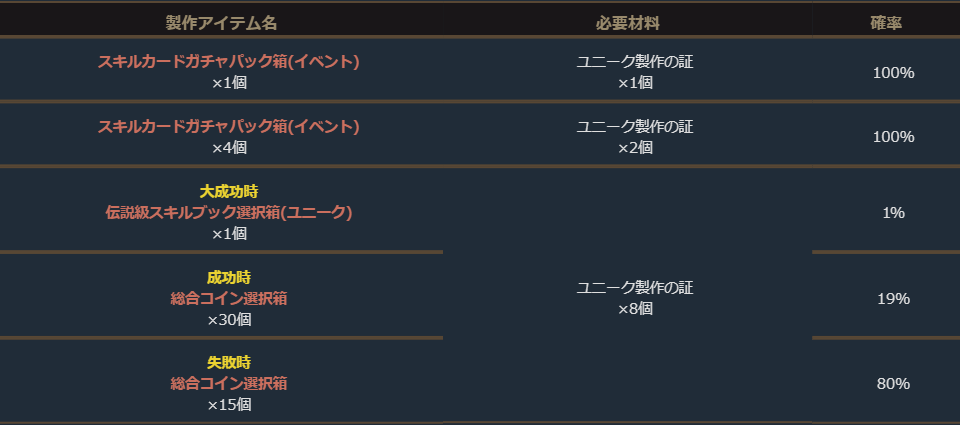Select the 19% probability cell

[x=893, y=298]
